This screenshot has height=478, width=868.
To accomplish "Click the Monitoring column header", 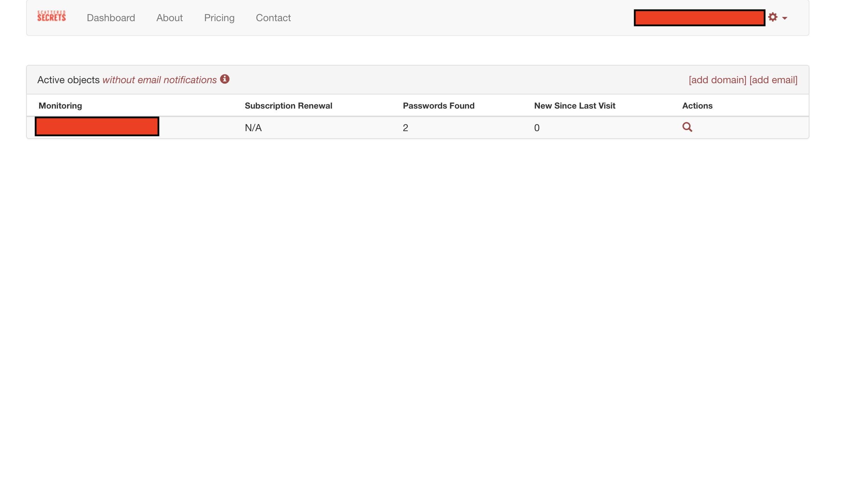I will [60, 106].
